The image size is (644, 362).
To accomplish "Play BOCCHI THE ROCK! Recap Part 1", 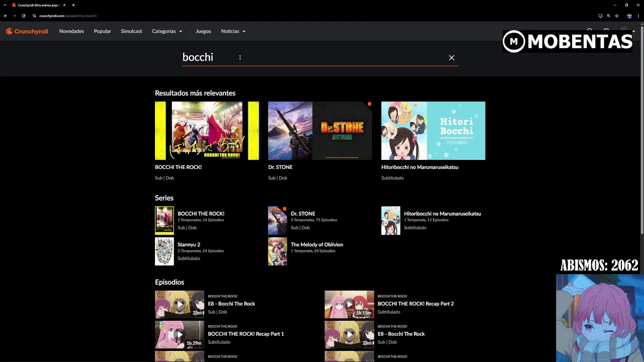I will [x=180, y=334].
